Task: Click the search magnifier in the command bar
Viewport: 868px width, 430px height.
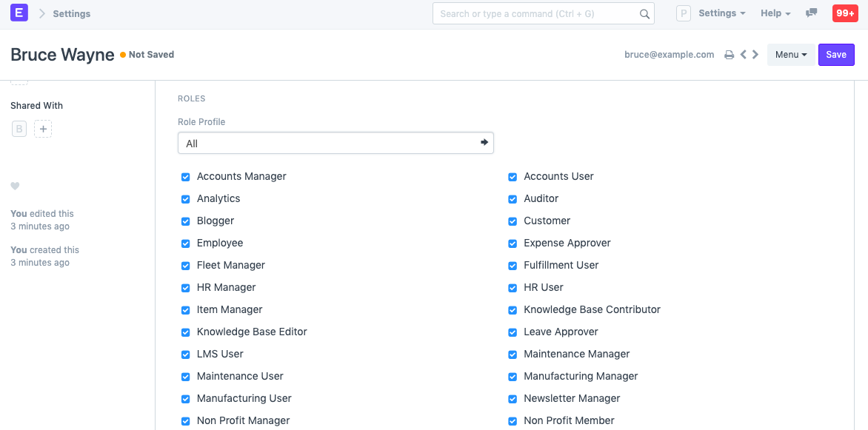Action: coord(644,13)
